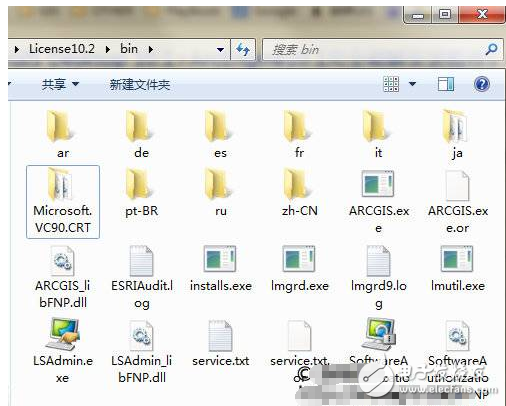This screenshot has height=406, width=506.
Task: Click the lmutil.exe file name text
Action: [458, 286]
